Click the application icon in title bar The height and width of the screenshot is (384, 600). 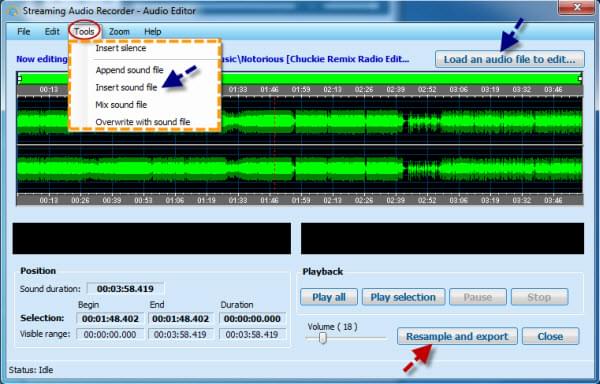[x=13, y=11]
